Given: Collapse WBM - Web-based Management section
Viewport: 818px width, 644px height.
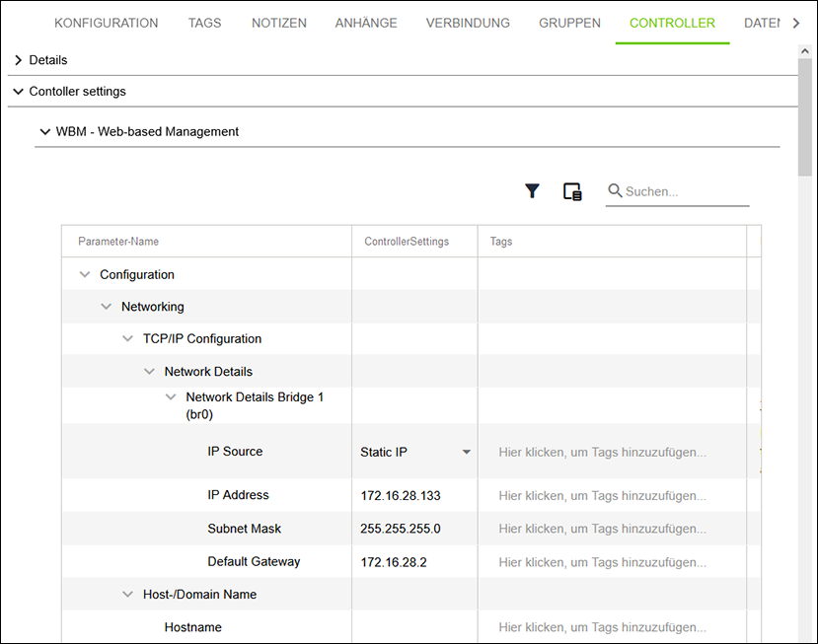Looking at the screenshot, I should pos(44,131).
